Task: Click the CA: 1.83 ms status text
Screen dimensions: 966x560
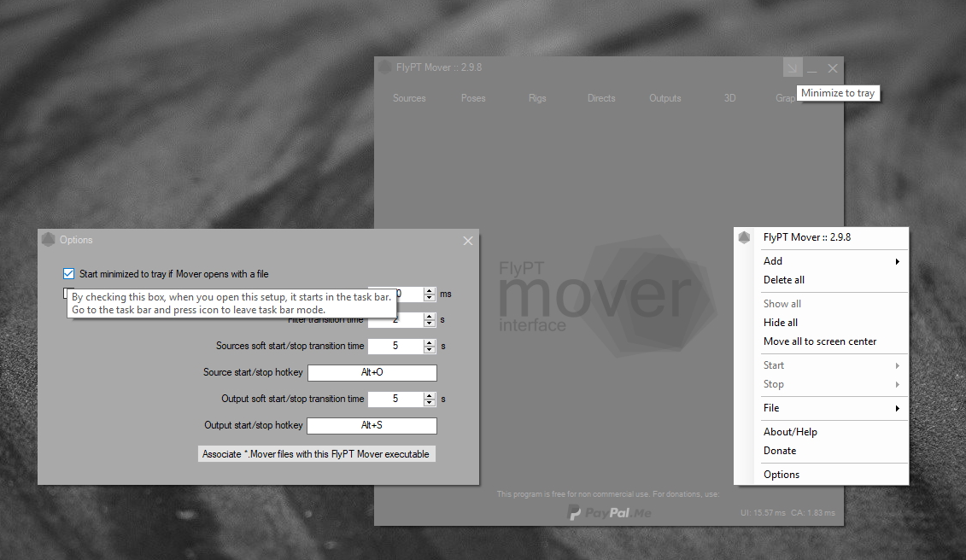Action: click(x=813, y=512)
